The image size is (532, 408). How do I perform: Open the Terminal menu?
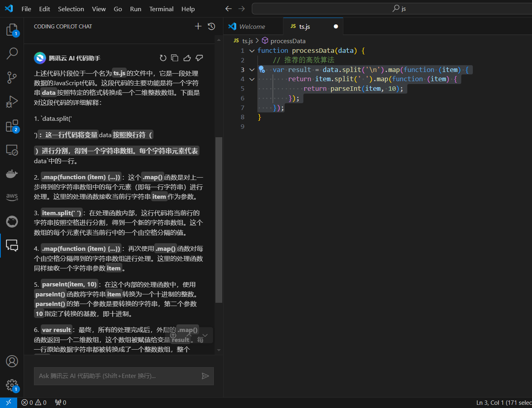(x=161, y=9)
